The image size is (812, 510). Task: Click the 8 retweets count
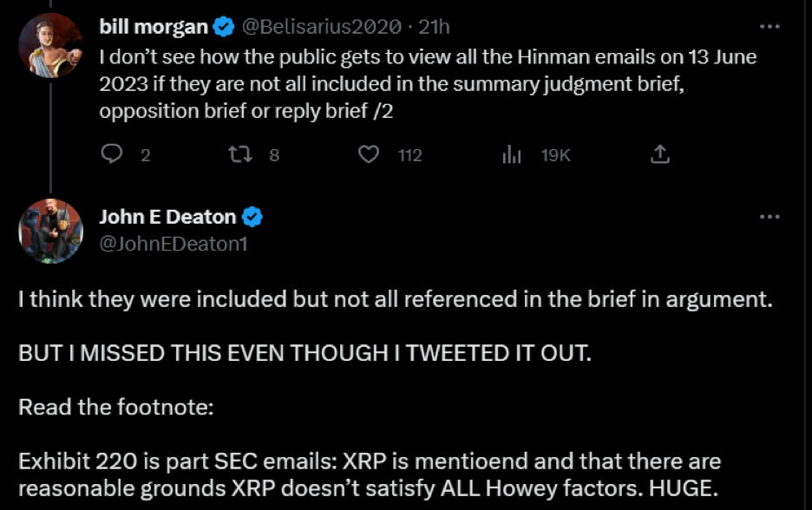(x=274, y=155)
